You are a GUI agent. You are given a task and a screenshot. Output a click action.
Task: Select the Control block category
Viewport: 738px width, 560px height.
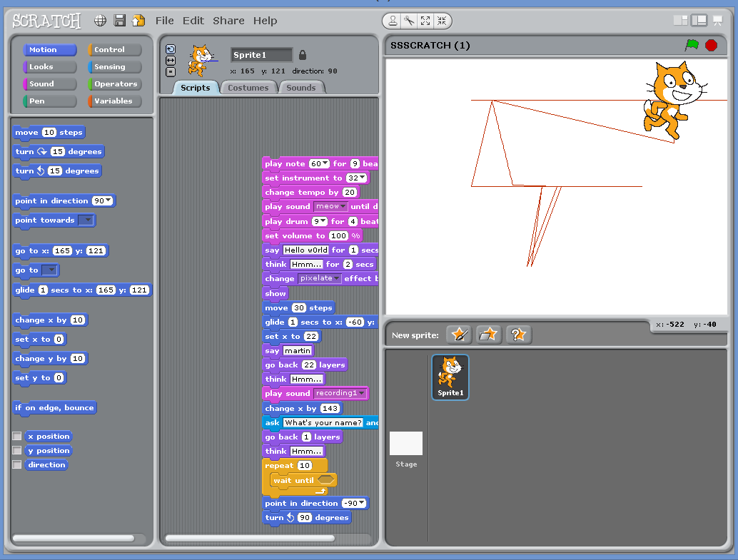114,50
